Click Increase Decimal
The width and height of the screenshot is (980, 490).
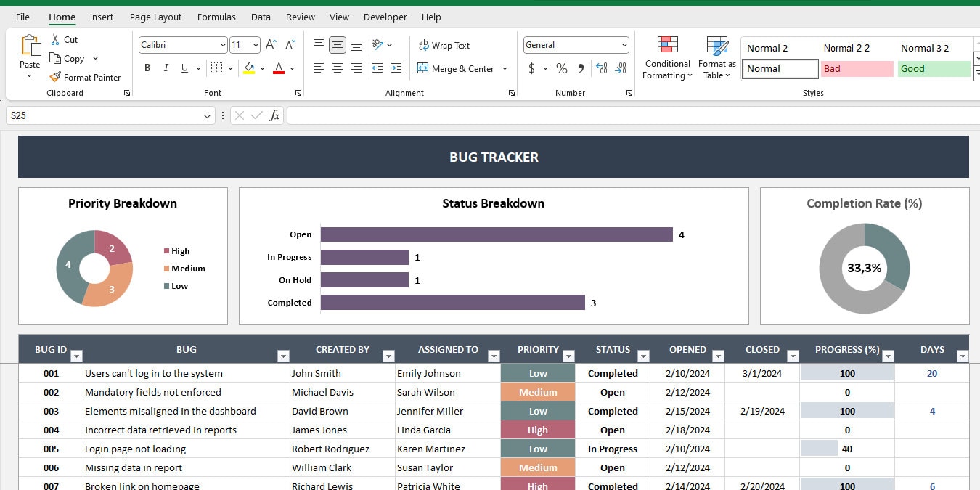click(601, 68)
